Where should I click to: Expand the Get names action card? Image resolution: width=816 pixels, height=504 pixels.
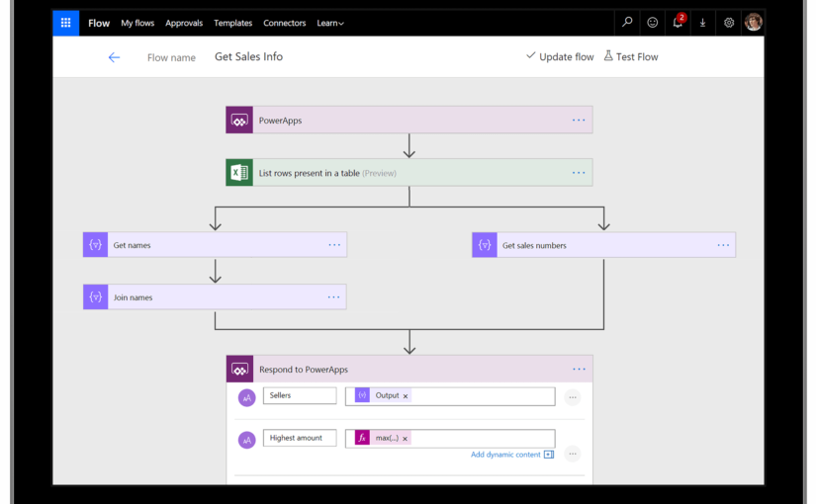point(215,244)
